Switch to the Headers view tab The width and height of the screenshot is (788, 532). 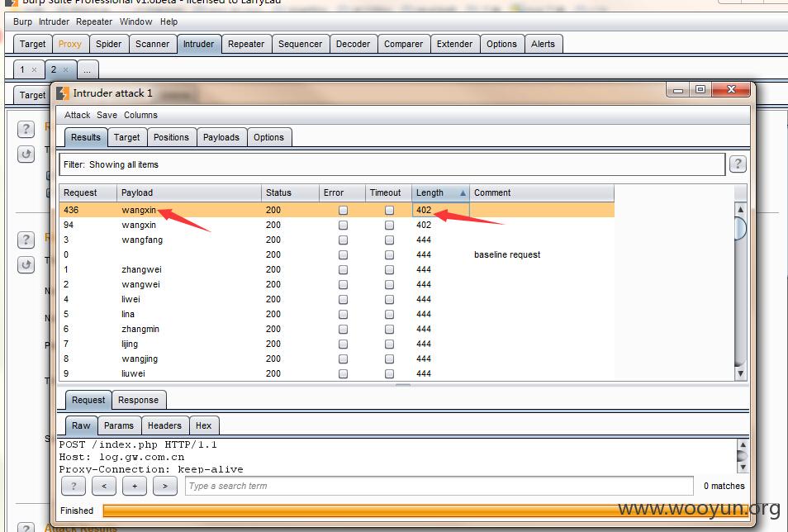tap(164, 425)
